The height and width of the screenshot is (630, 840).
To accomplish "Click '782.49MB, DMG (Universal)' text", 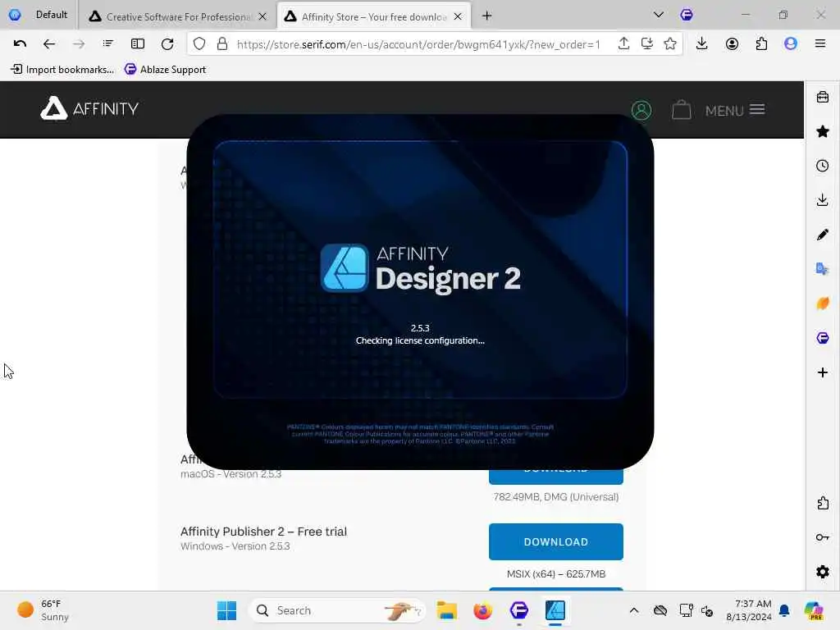I will 556,496.
